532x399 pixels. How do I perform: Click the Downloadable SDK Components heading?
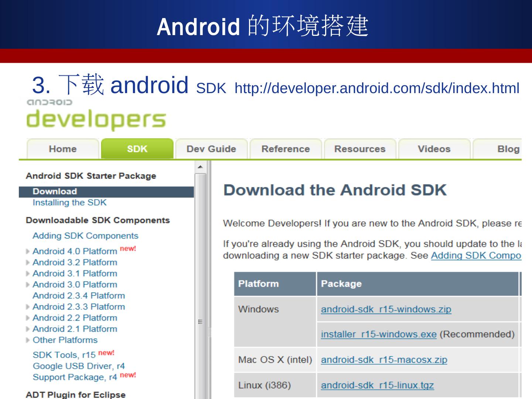(x=98, y=220)
